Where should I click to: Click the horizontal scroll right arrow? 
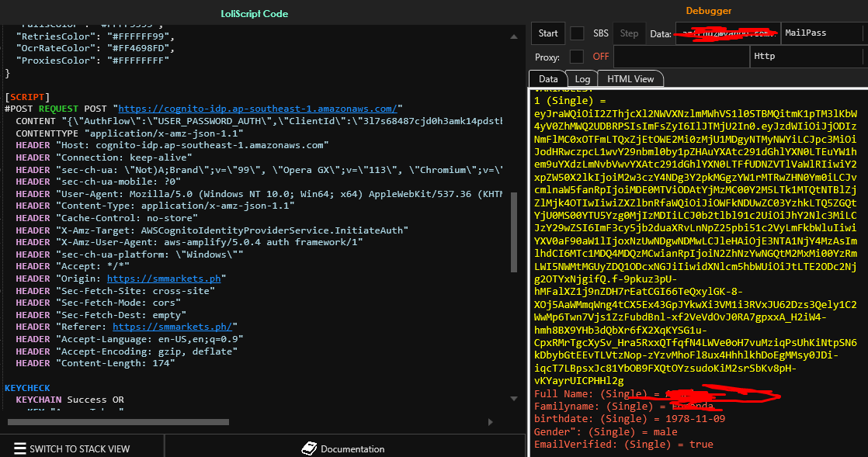pyautogui.click(x=491, y=422)
